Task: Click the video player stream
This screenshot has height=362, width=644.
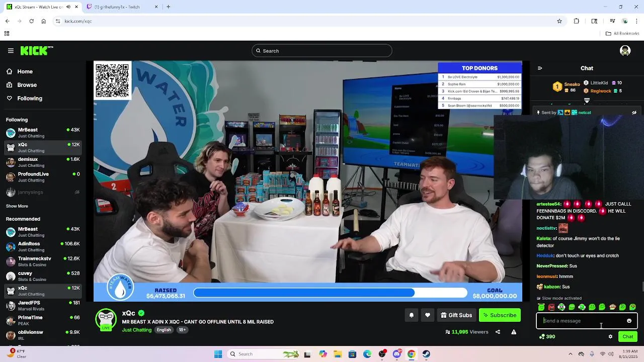Action: coord(308,181)
